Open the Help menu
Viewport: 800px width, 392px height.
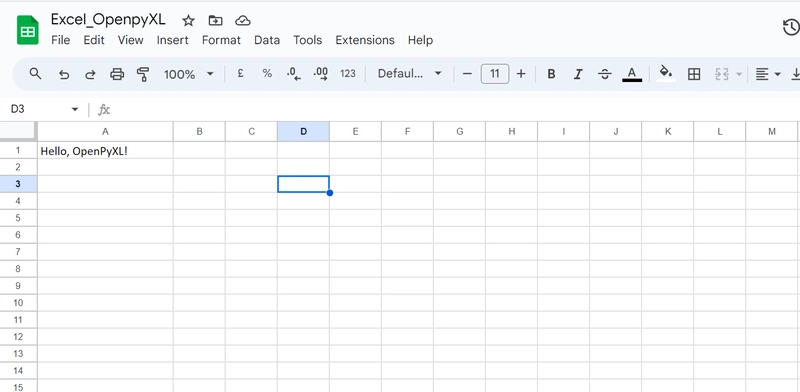[x=420, y=40]
